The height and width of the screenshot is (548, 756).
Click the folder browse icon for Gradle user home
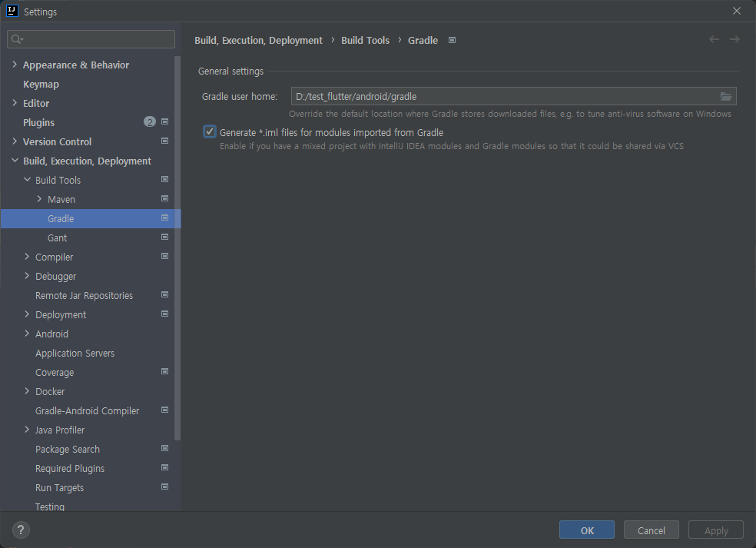(725, 96)
